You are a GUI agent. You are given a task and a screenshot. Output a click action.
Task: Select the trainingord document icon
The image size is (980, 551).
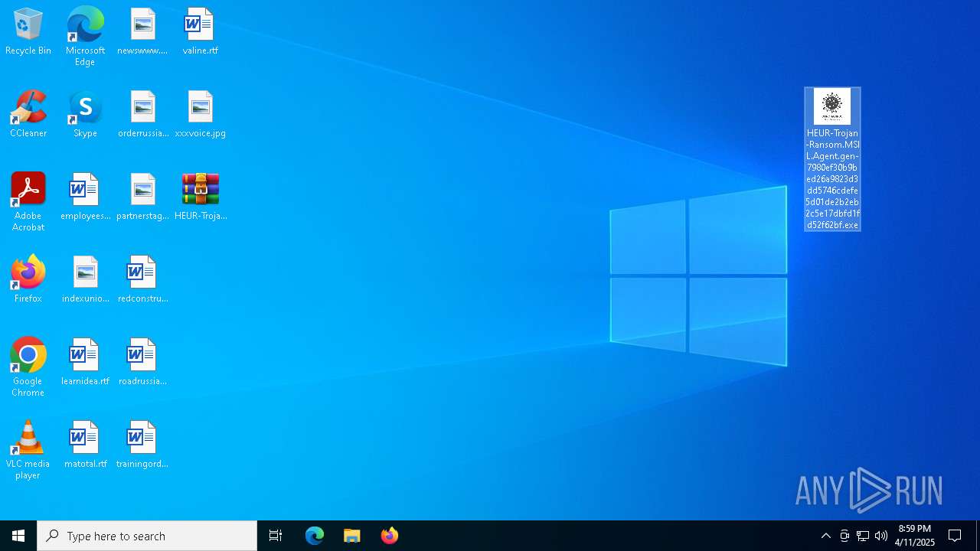142,445
